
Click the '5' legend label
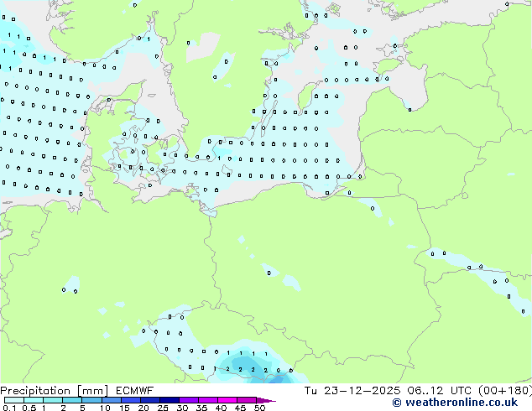[82, 408]
